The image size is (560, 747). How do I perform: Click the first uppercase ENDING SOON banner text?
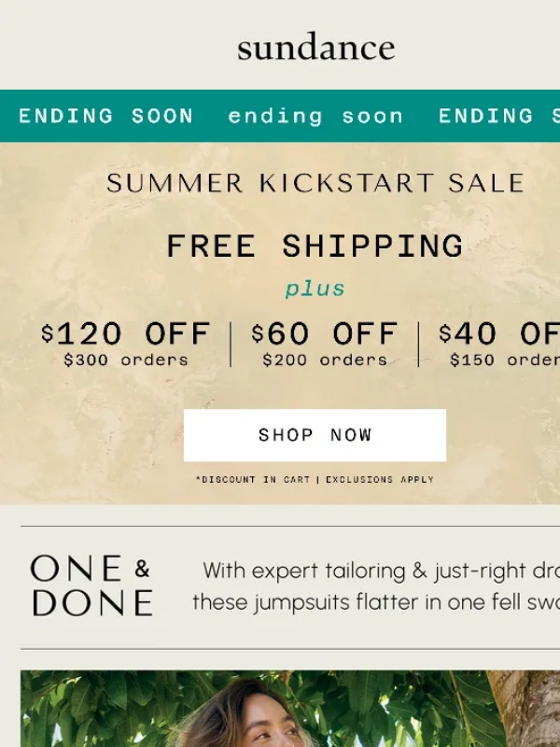click(105, 116)
